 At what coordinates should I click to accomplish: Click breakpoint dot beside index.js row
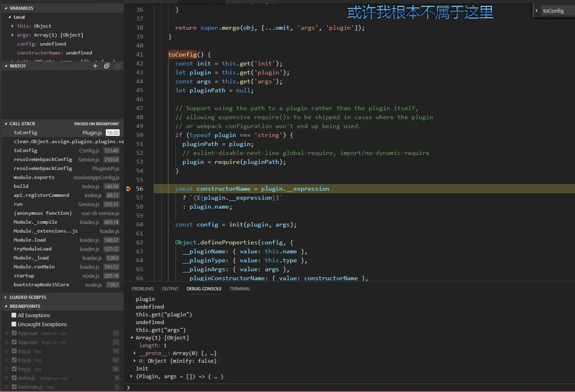coord(6,378)
